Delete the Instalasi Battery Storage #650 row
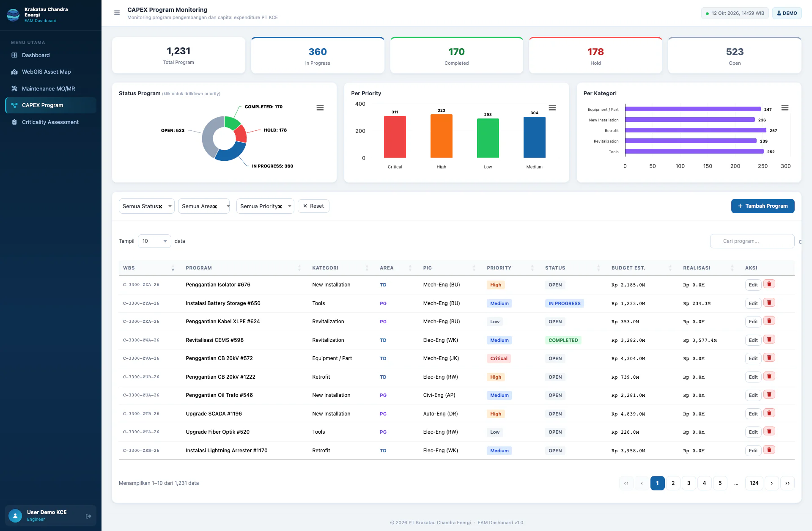This screenshot has width=812, height=531. (x=769, y=303)
